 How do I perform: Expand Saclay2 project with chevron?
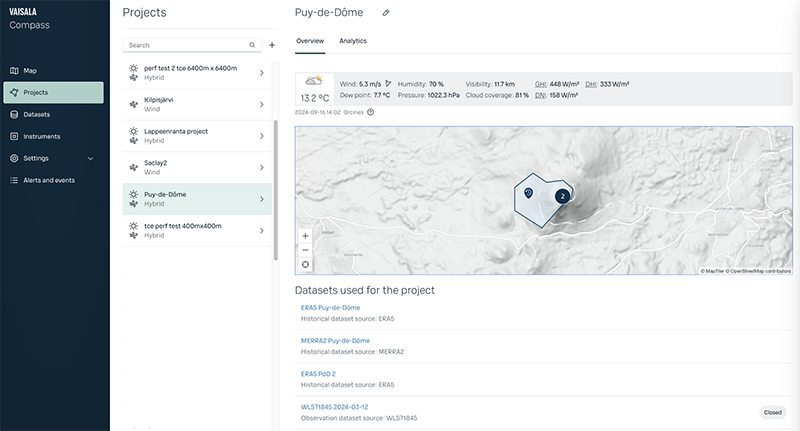[261, 167]
